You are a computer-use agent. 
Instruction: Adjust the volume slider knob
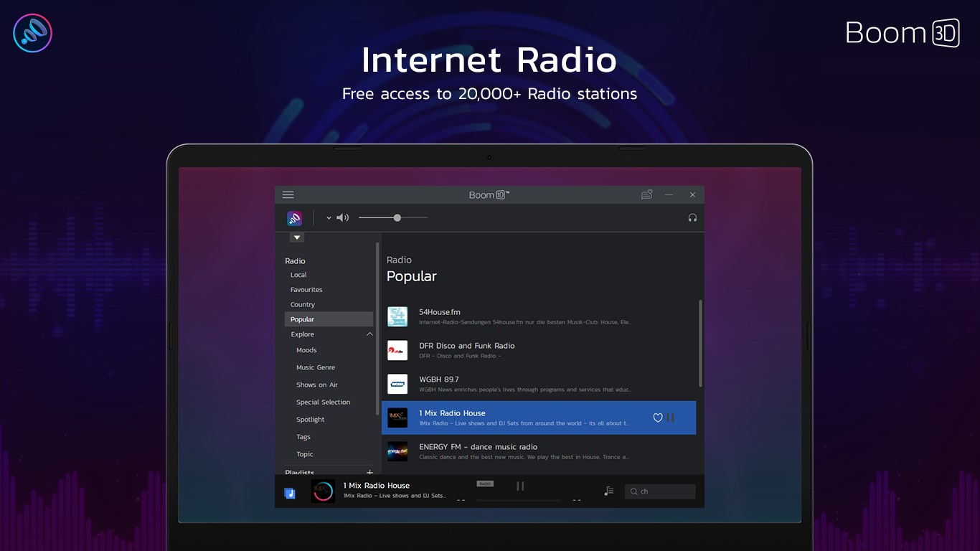(397, 217)
